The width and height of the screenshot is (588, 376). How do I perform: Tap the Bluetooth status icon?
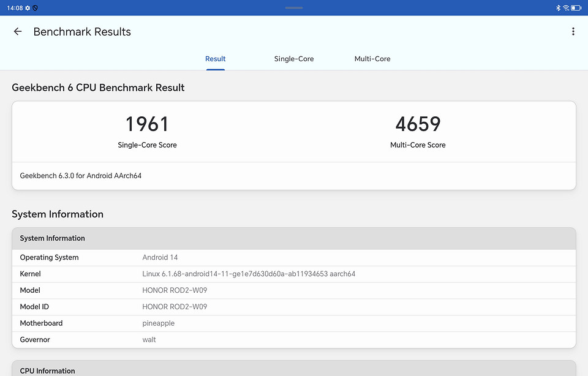tap(558, 8)
